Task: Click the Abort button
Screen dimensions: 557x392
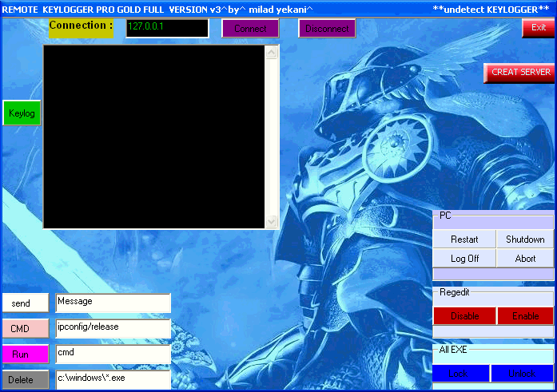Action: tap(525, 259)
